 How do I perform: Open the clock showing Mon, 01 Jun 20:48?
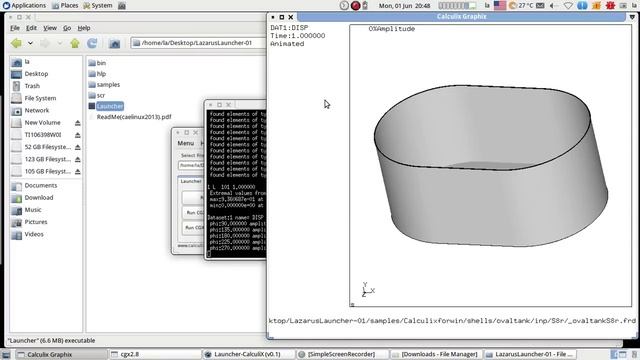pyautogui.click(x=404, y=6)
